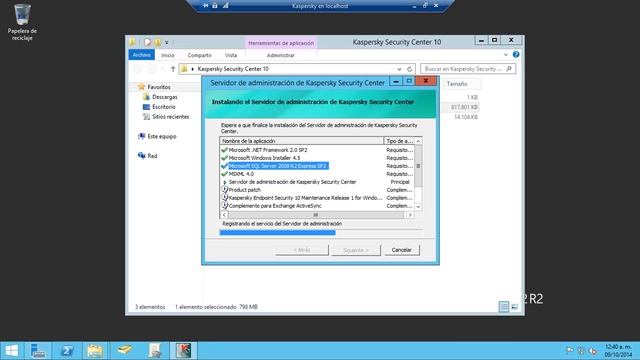Viewport: 640px width, 360px height.
Task: Click the taskbar clock and date
Action: (x=618, y=351)
